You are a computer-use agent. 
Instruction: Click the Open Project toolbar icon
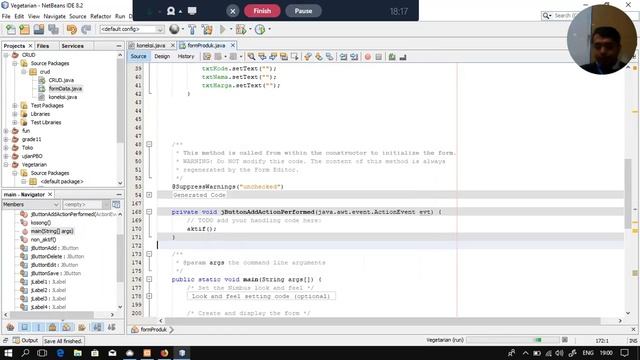pos(39,29)
